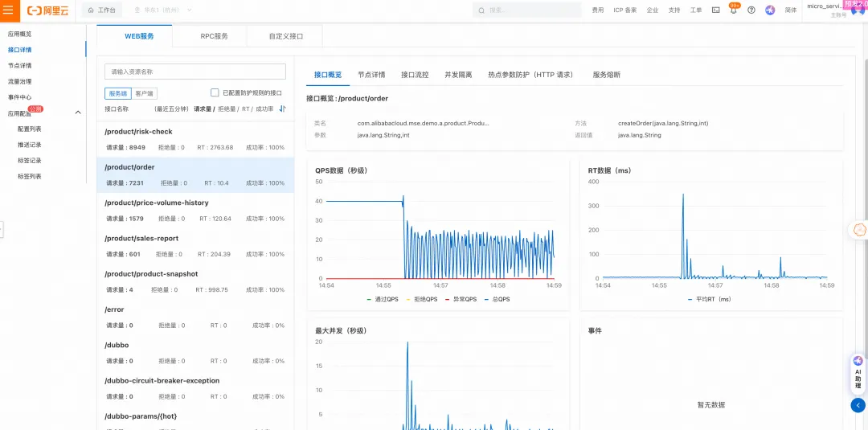This screenshot has width=868, height=430.
Task: Select the /dubbo interface
Action: (x=194, y=353)
